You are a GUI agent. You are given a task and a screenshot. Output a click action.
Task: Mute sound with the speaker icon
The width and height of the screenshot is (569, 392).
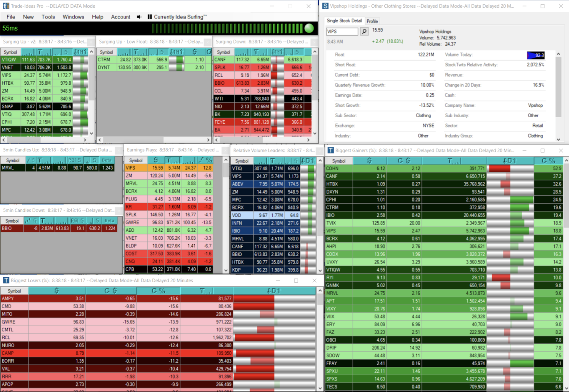(x=139, y=17)
